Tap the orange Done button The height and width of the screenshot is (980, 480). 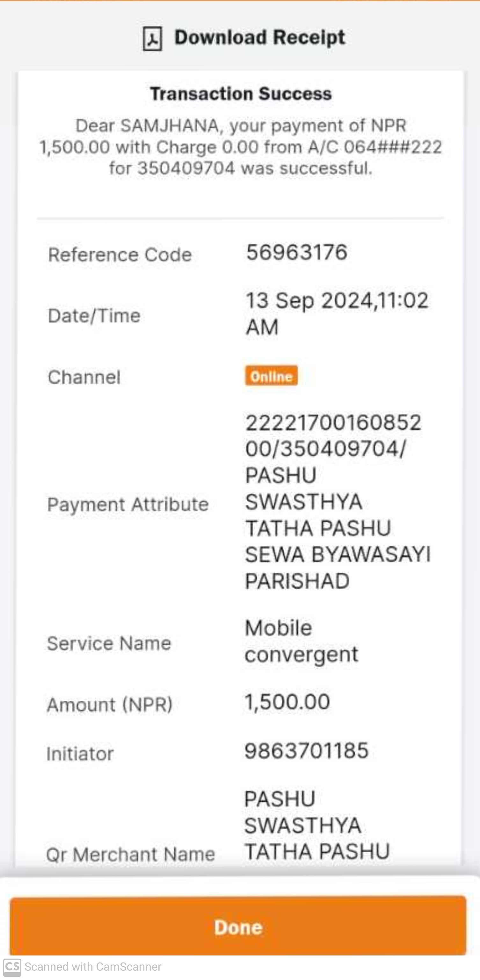tap(238, 927)
